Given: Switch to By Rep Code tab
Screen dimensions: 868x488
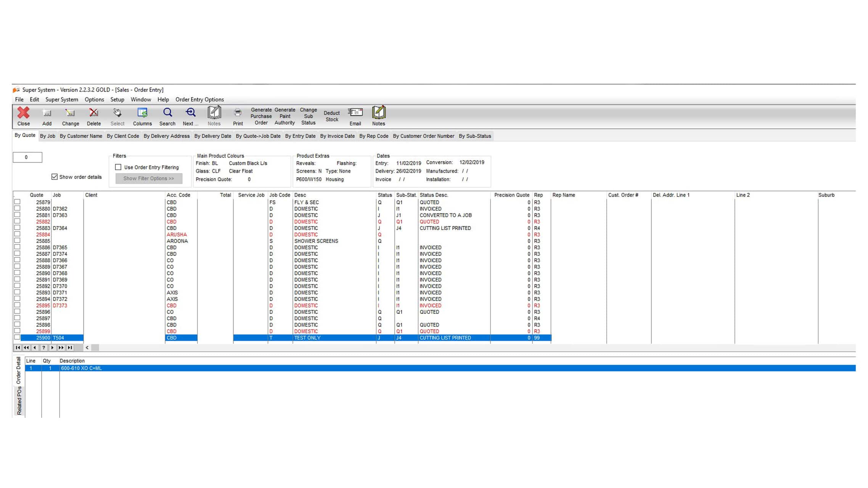Looking at the screenshot, I should coord(374,136).
